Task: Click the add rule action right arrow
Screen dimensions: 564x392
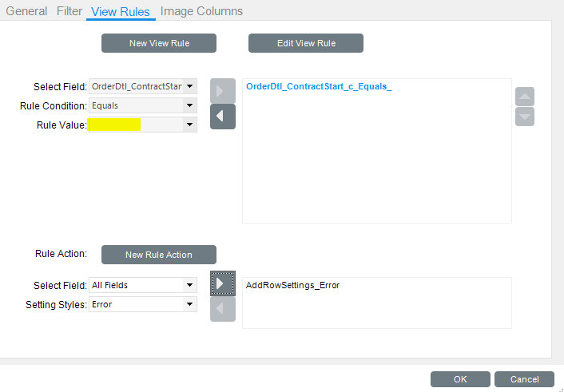Action: (x=222, y=284)
